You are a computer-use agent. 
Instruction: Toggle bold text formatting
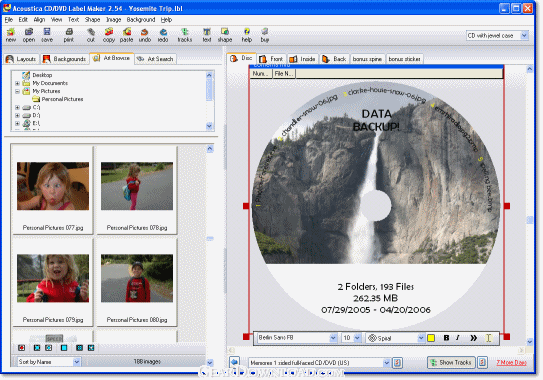pos(446,338)
